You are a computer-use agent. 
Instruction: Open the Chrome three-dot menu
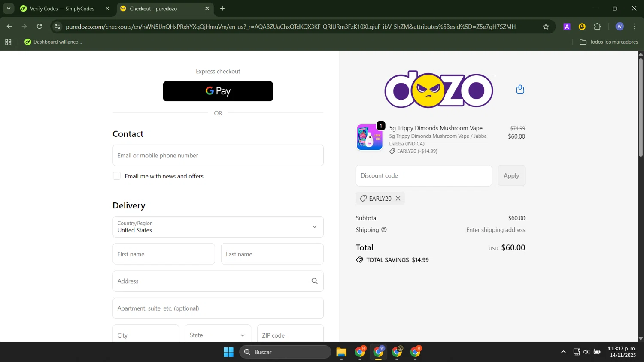click(x=635, y=27)
